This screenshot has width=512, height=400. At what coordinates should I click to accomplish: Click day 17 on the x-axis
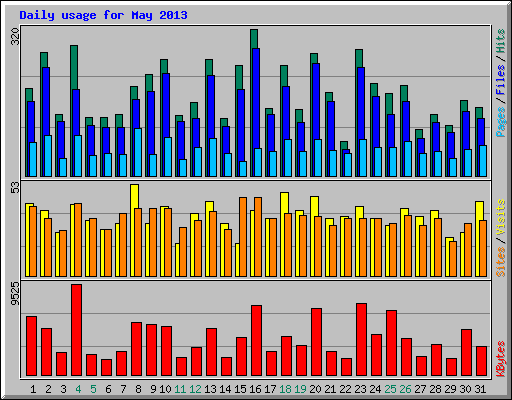tap(270, 389)
